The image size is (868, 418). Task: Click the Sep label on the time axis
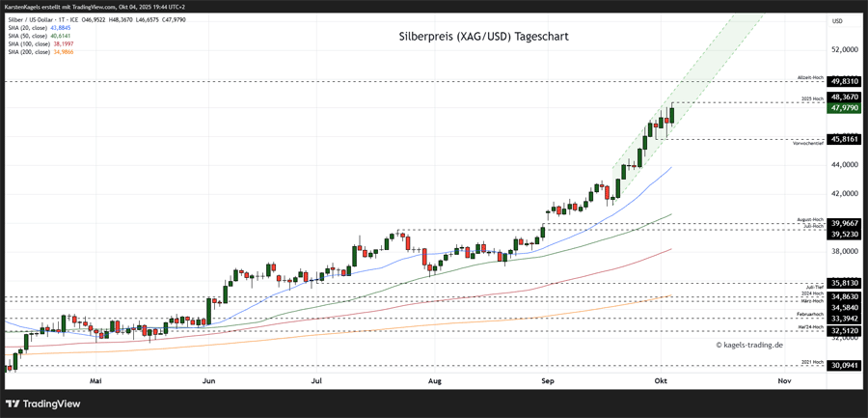[547, 381]
